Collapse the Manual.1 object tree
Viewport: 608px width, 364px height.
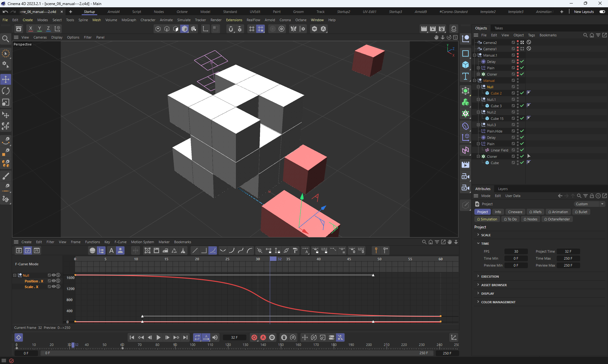click(475, 55)
